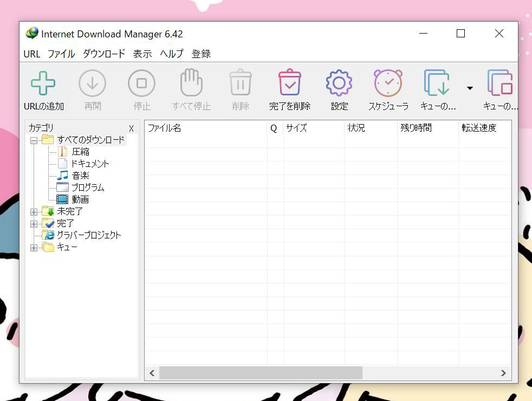Select すべてのダウンロード folder
The width and height of the screenshot is (532, 401).
90,140
